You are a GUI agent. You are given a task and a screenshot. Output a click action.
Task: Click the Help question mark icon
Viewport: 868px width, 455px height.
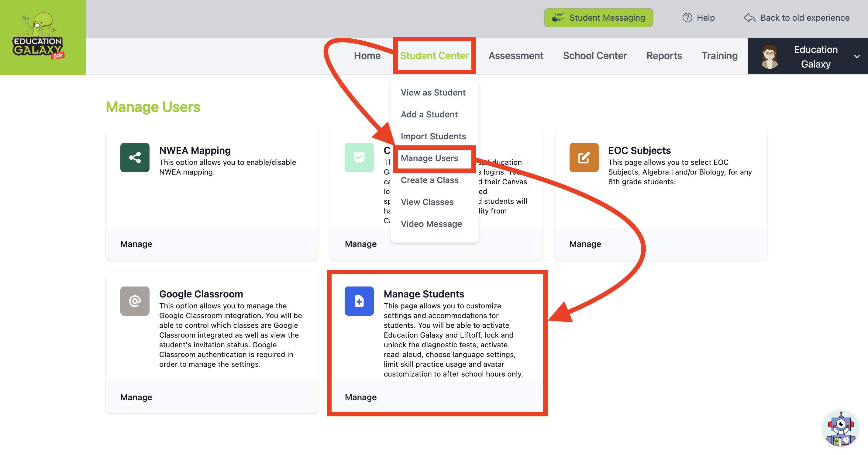tap(687, 18)
